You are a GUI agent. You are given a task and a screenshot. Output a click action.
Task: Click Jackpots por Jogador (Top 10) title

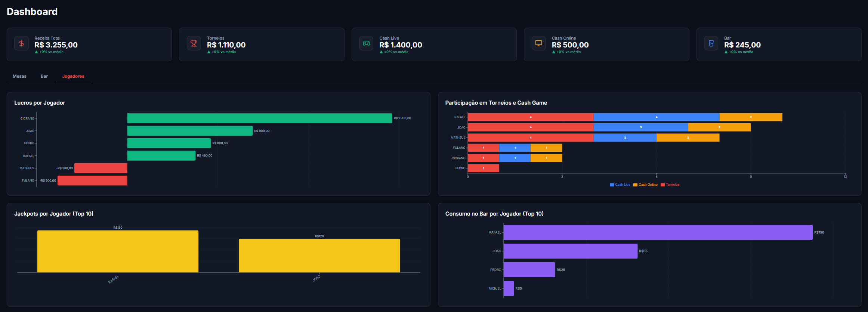click(x=54, y=214)
